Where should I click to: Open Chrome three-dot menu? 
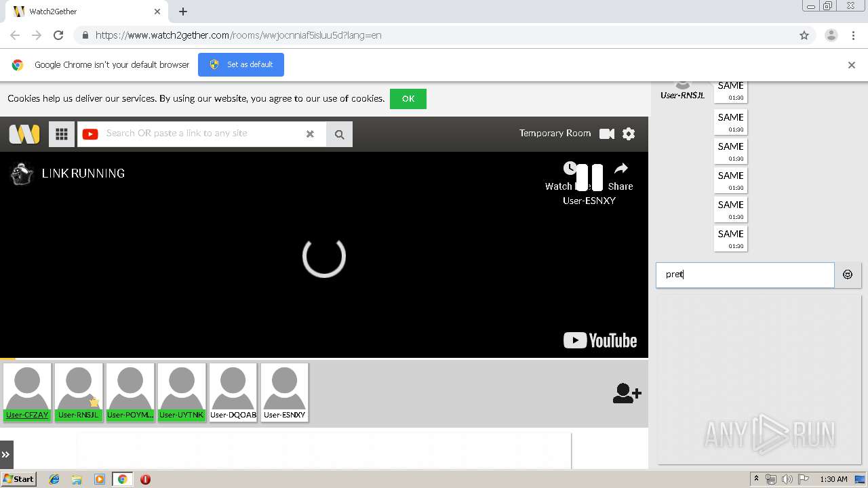(854, 35)
